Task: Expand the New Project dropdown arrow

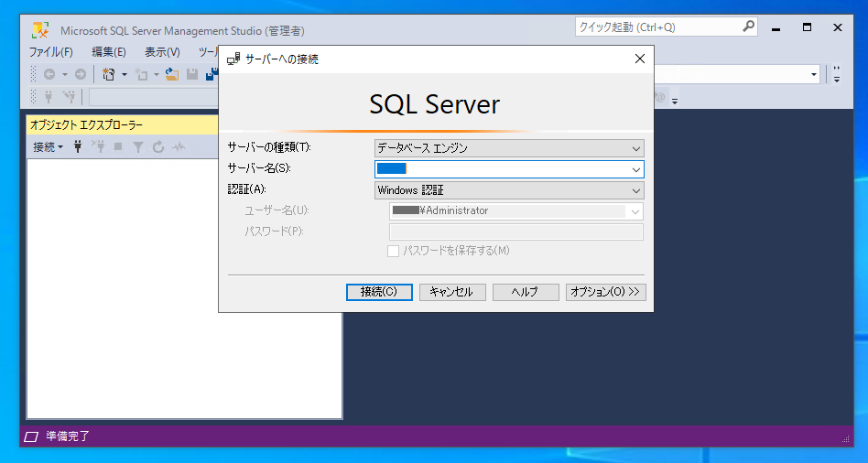Action: [x=124, y=74]
